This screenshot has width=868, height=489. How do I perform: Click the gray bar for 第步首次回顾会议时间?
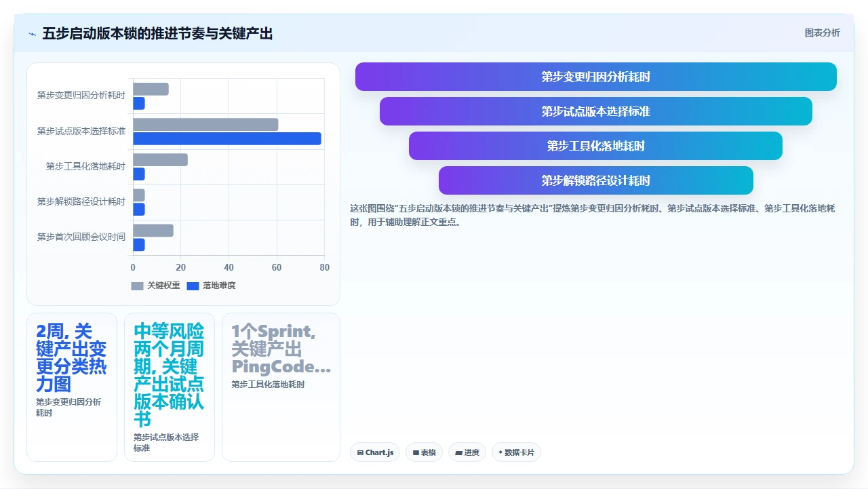153,231
